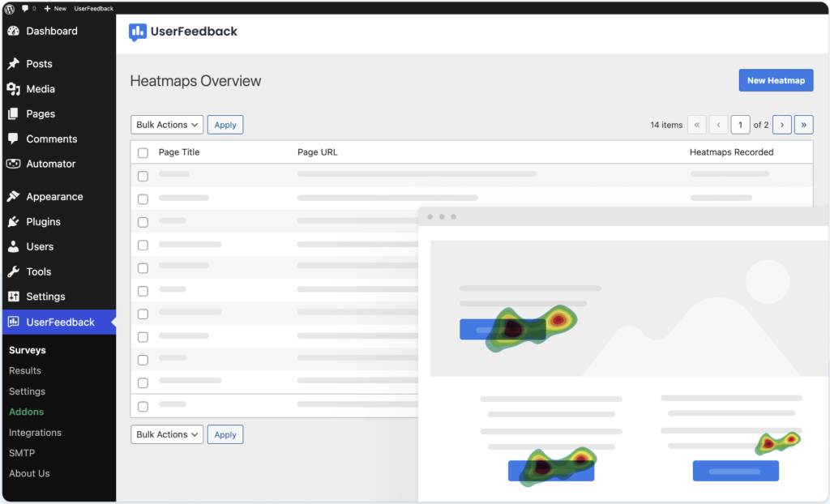
Task: Open the bottom Bulk Actions dropdown
Action: click(x=166, y=434)
